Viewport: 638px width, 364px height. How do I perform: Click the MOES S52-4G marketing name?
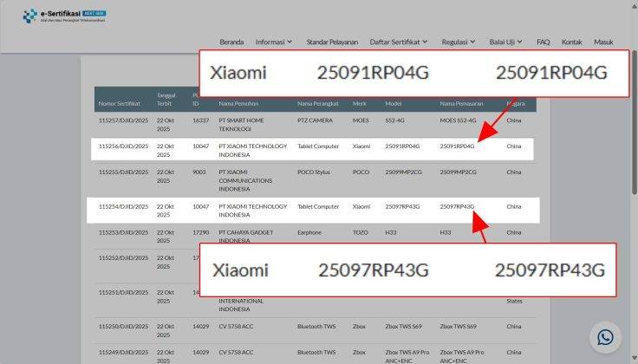pos(458,120)
